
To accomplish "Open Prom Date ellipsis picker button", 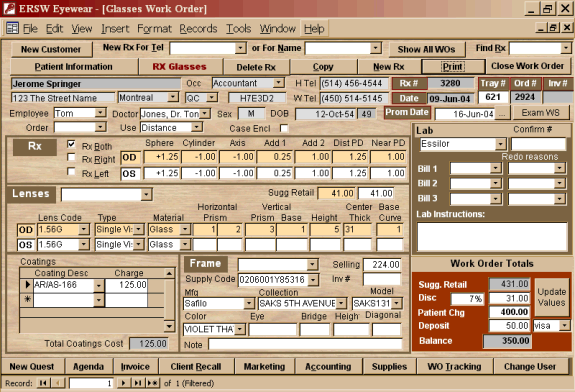I will [502, 114].
